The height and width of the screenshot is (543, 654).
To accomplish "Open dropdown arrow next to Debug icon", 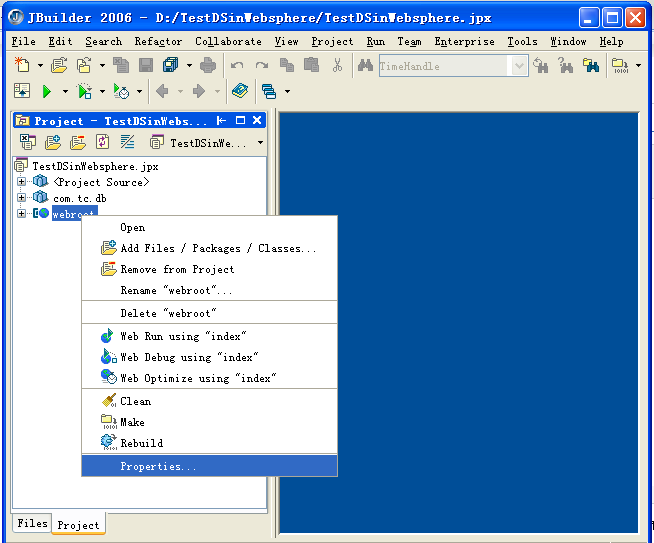I will 102,91.
